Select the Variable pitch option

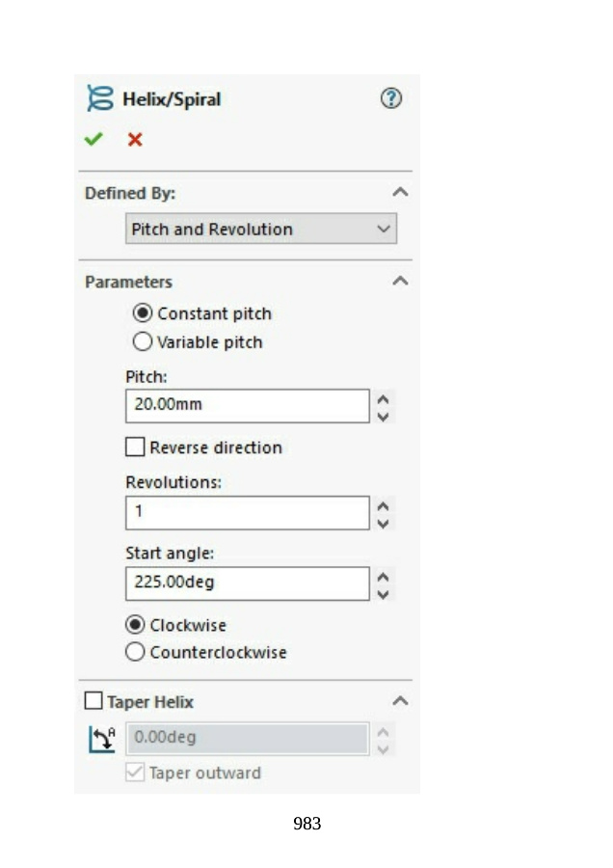(143, 342)
